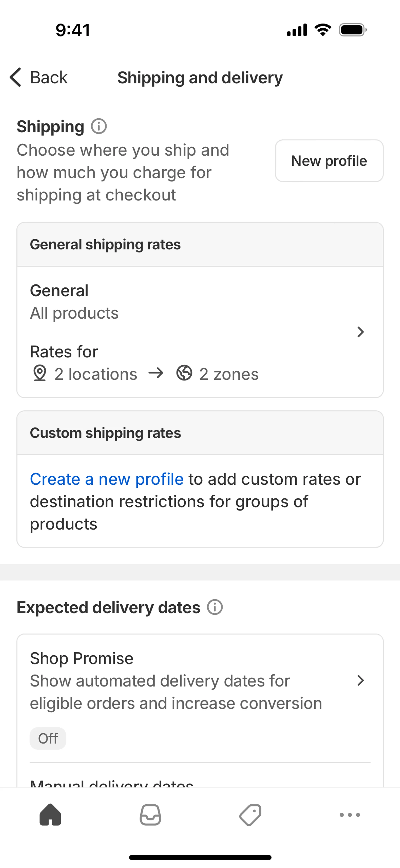Tap the back chevron icon
Viewport: 400px width, 868px height.
15,77
